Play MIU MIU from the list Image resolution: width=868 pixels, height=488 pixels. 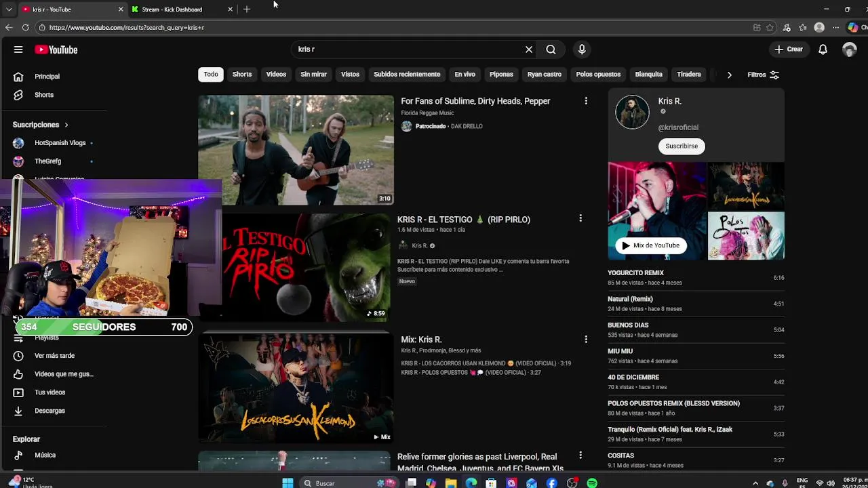click(696, 356)
